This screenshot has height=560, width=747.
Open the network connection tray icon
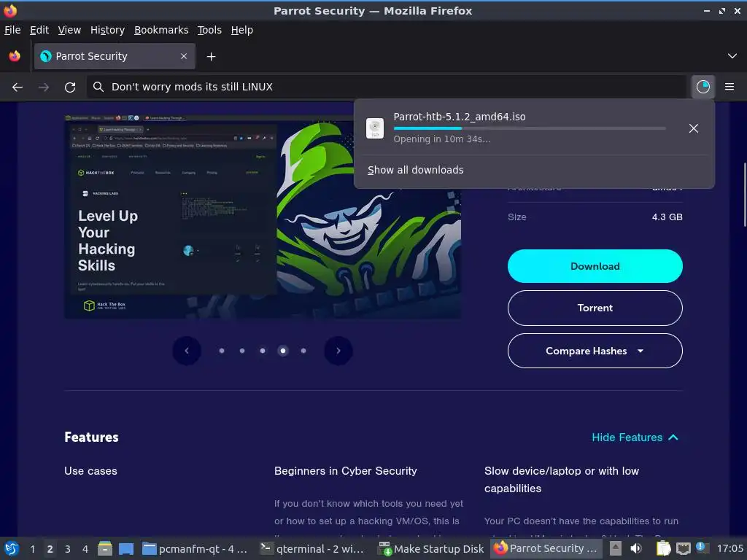coord(683,548)
